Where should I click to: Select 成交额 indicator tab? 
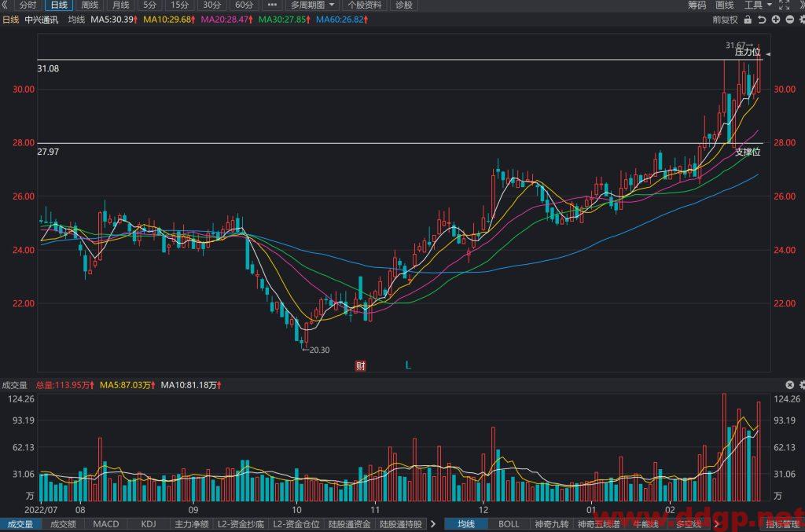(63, 524)
